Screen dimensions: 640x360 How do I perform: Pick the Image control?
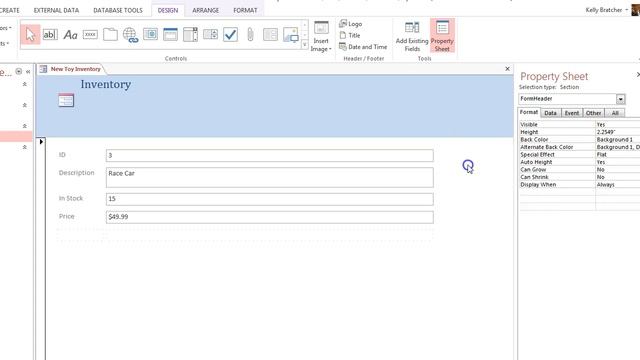(291, 35)
